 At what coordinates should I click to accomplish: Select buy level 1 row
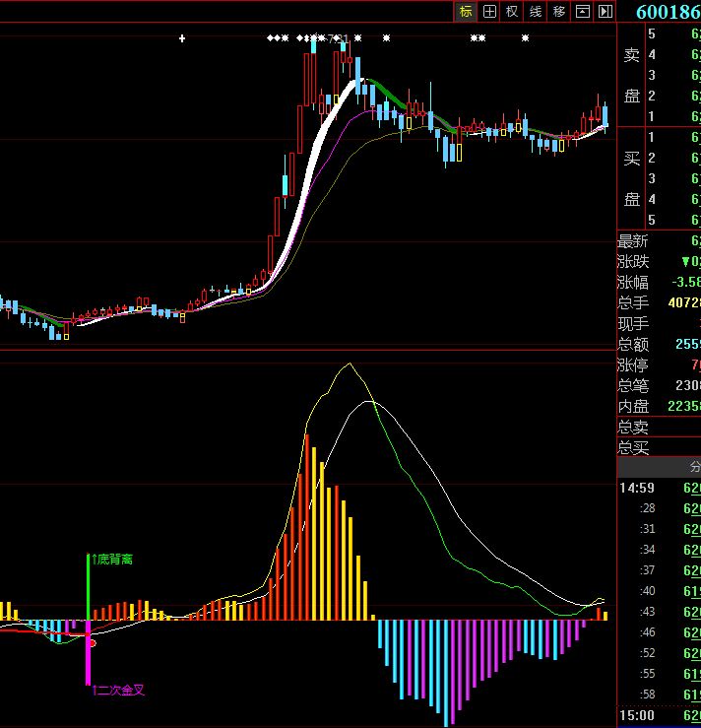(x=673, y=137)
